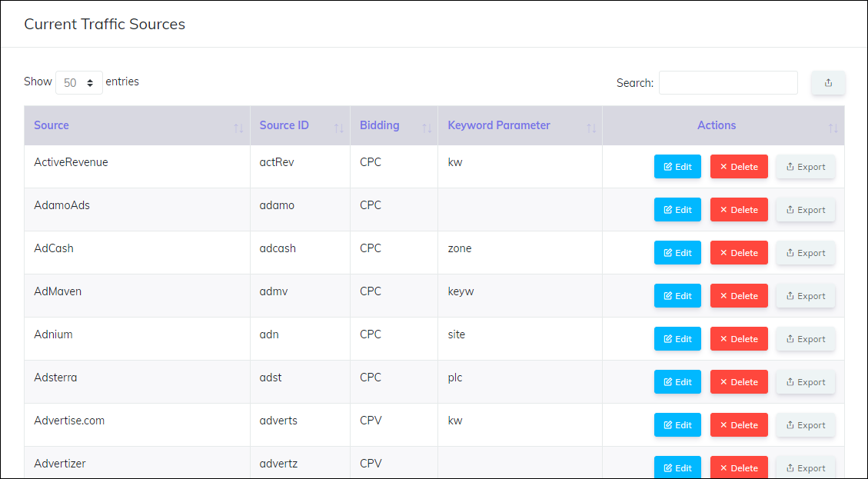Delete the Adsterra source
The image size is (868, 479).
coord(739,382)
